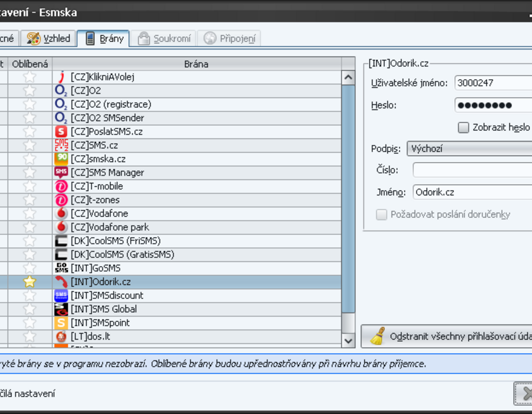532x414 pixels.
Task: Click the blue SMSdiscount icon
Action: click(x=61, y=296)
